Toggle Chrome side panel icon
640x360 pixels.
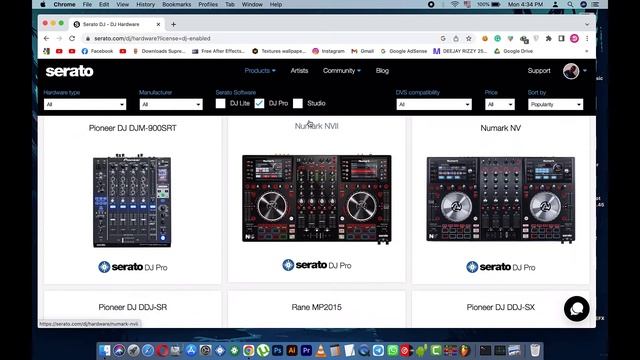click(x=561, y=38)
